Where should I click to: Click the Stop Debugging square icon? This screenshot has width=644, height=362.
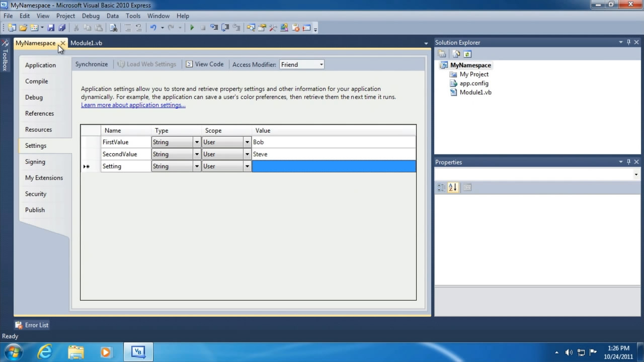(203, 28)
